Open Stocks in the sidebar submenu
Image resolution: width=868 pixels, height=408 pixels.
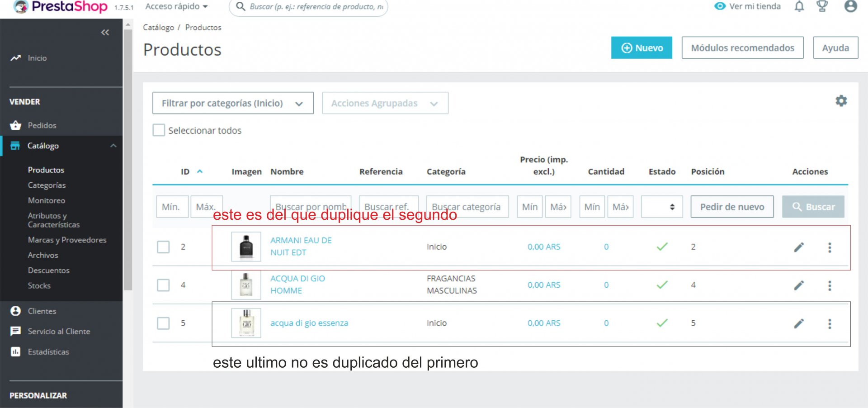39,286
